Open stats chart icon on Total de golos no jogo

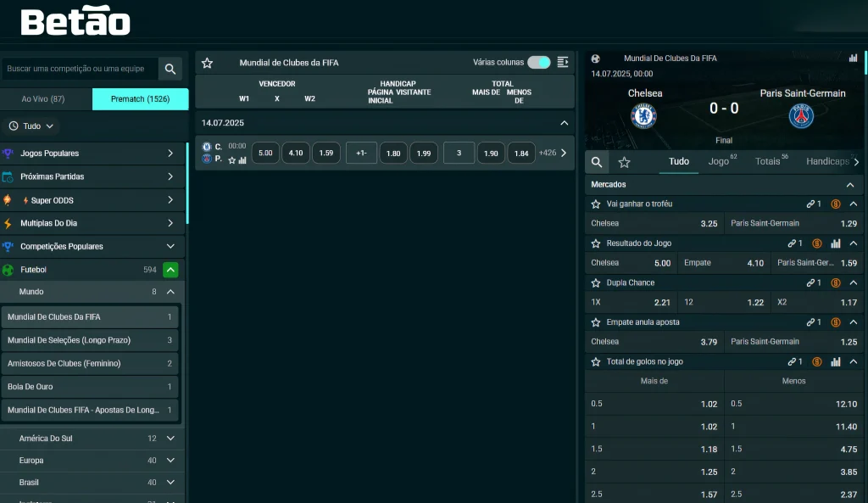click(835, 361)
